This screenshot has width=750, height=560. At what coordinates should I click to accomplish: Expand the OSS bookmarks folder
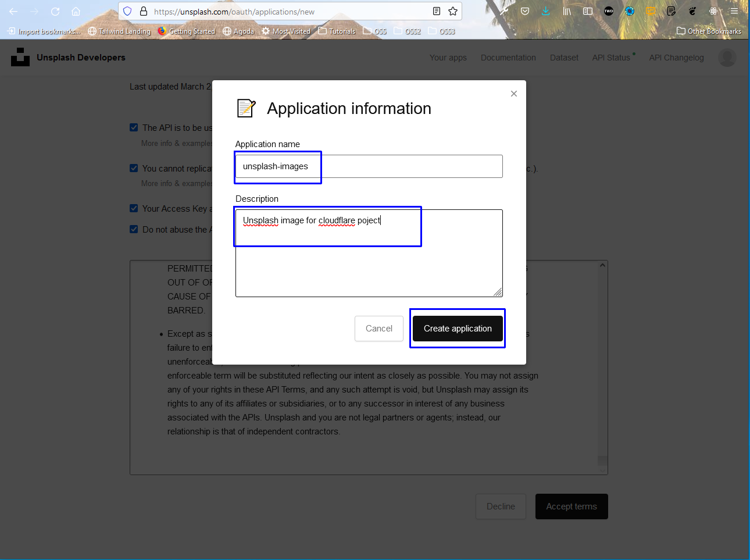coord(375,31)
